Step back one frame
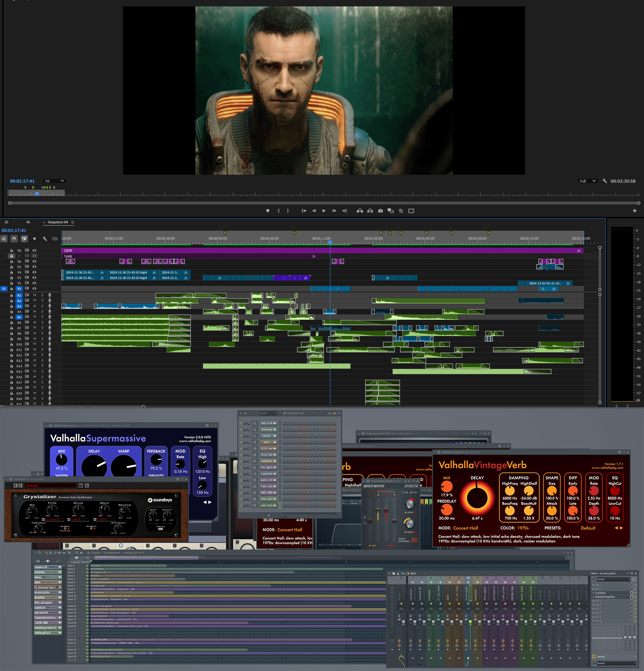The height and width of the screenshot is (671, 644). point(314,211)
